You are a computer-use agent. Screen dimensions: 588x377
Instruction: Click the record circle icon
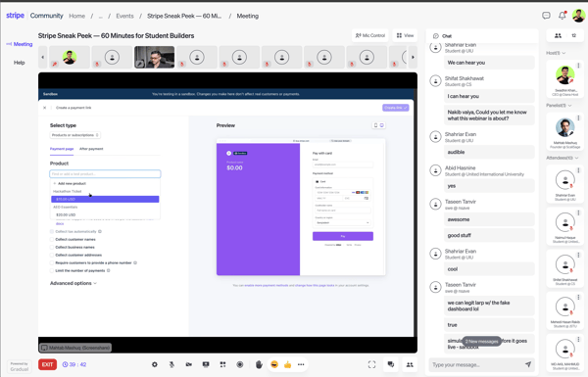240,364
